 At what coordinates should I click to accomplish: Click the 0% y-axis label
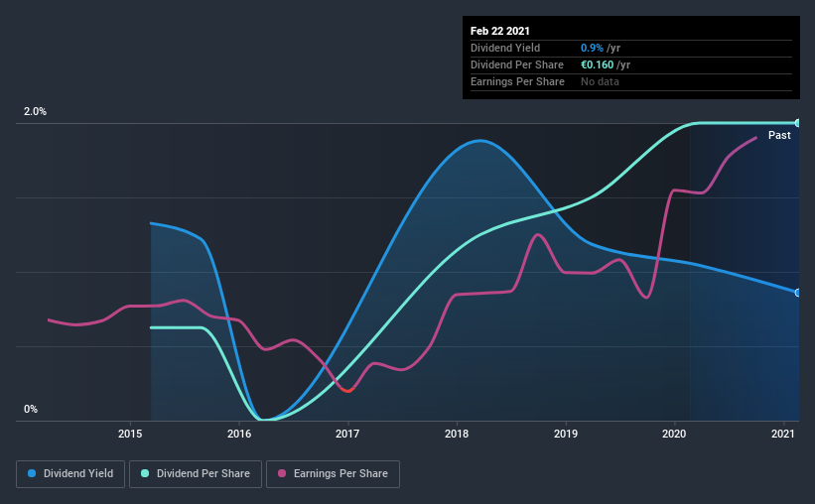click(x=31, y=410)
